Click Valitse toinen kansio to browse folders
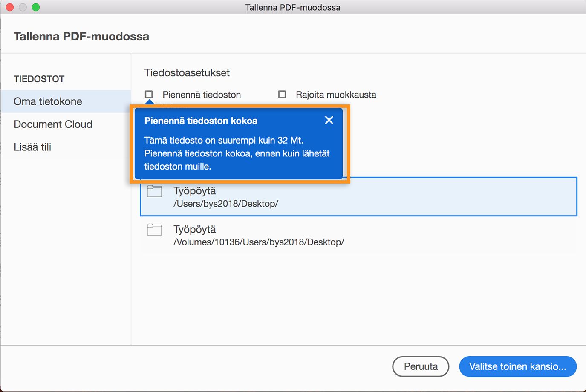This screenshot has width=586, height=392. pos(517,366)
